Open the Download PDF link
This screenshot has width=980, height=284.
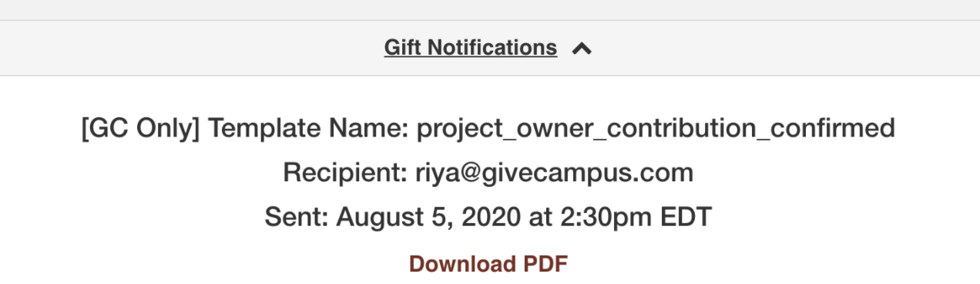coord(488,264)
